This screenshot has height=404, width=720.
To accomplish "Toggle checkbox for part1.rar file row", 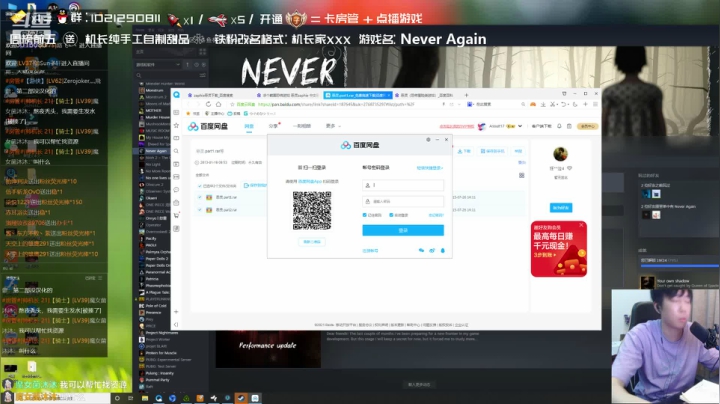I will coord(200,197).
